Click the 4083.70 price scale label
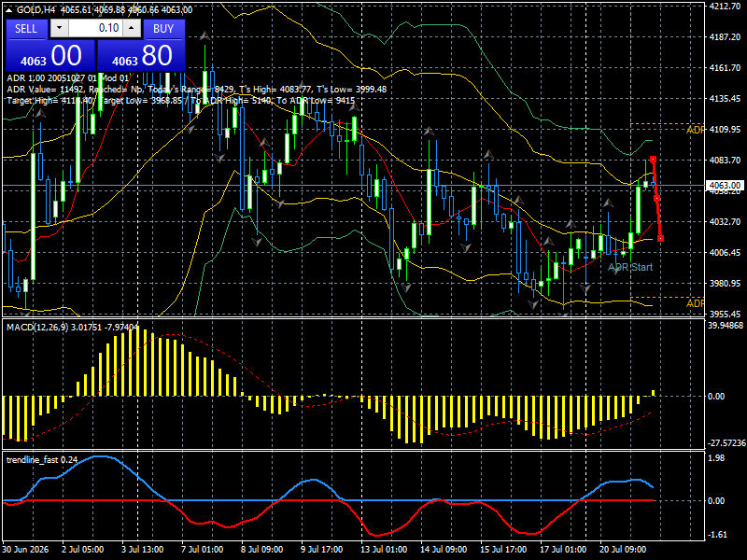The height and width of the screenshot is (560, 747). [725, 160]
